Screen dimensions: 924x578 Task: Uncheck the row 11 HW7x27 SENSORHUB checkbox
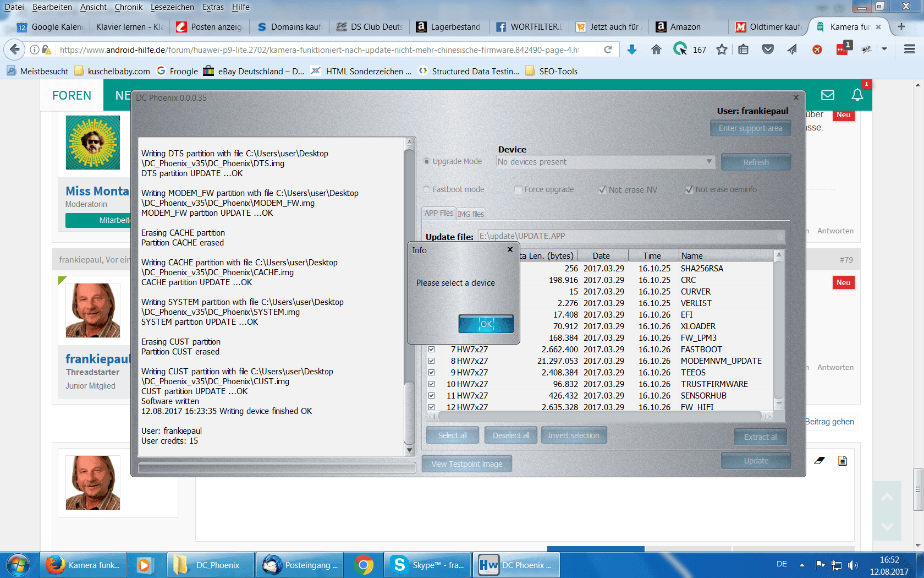pyautogui.click(x=432, y=396)
